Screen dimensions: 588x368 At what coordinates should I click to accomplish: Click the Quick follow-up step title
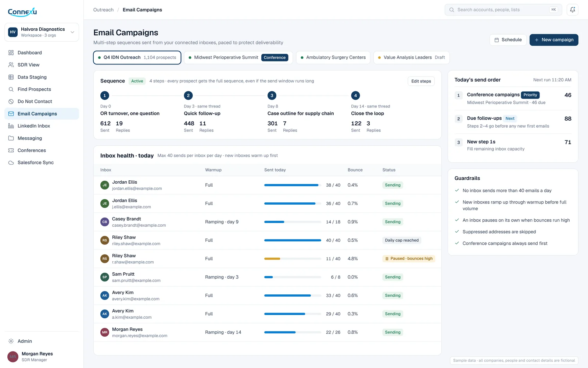[x=202, y=113]
